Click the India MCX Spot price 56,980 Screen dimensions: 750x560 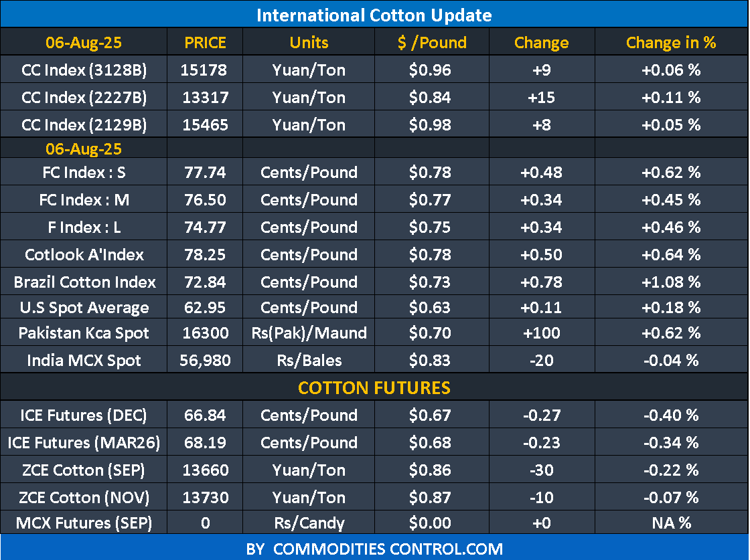[x=205, y=361]
